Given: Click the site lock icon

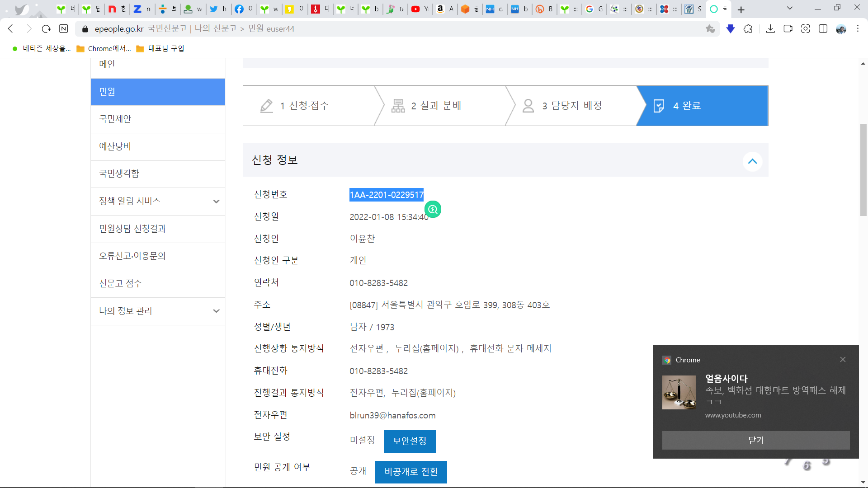Looking at the screenshot, I should coord(85,29).
